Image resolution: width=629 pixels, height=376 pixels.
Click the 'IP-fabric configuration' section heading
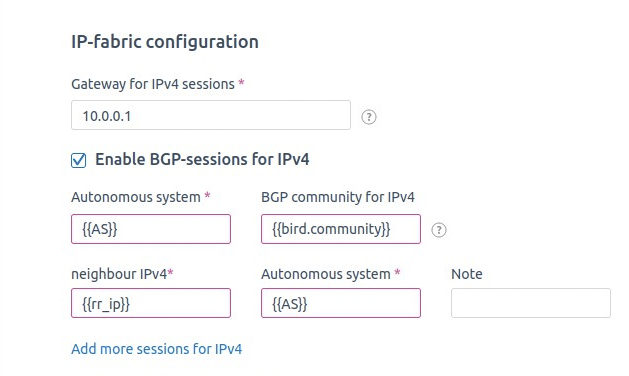coord(165,42)
